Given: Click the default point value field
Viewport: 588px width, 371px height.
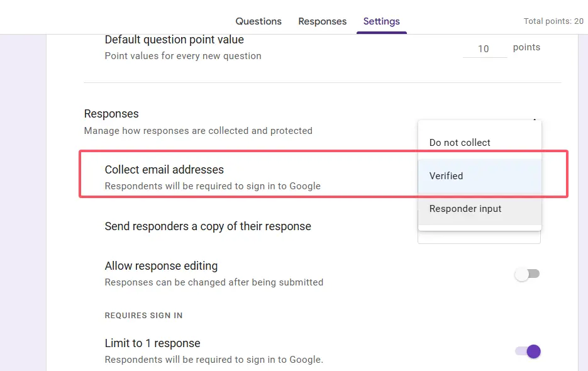Looking at the screenshot, I should pos(484,49).
